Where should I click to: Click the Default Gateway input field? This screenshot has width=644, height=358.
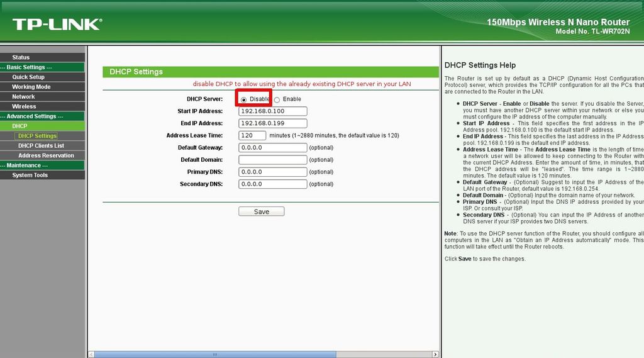(273, 148)
